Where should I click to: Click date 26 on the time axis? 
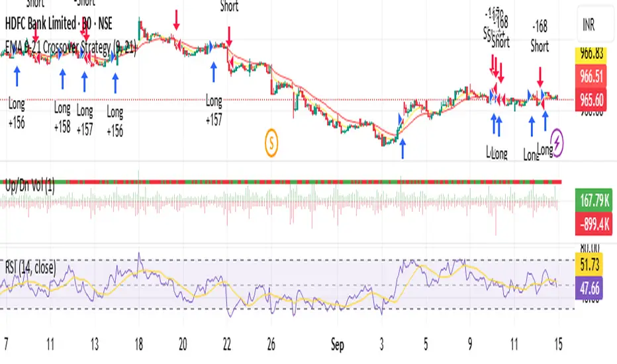(271, 345)
